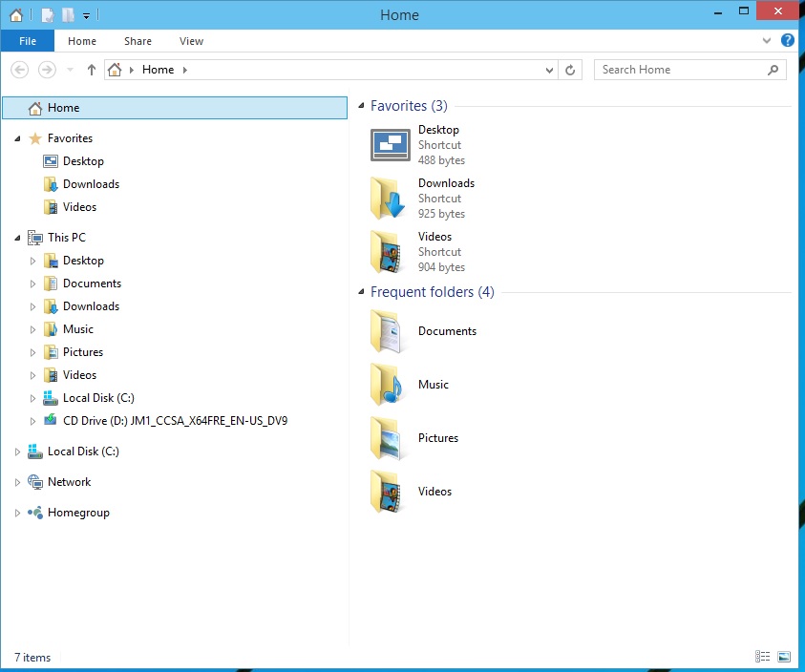Select CD Drive (D:) JM1_CCSA_X64FRE_EN-US_DV9
This screenshot has height=672, width=805.
tap(175, 421)
